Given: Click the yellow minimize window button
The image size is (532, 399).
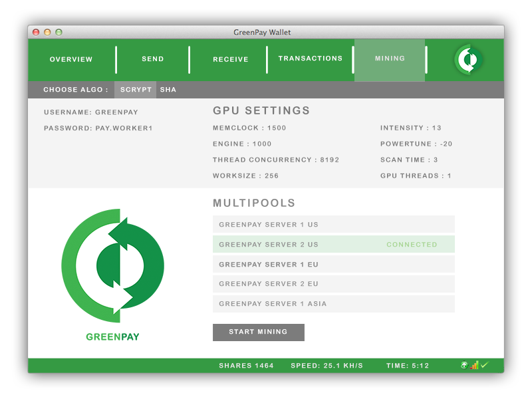Looking at the screenshot, I should (x=47, y=32).
